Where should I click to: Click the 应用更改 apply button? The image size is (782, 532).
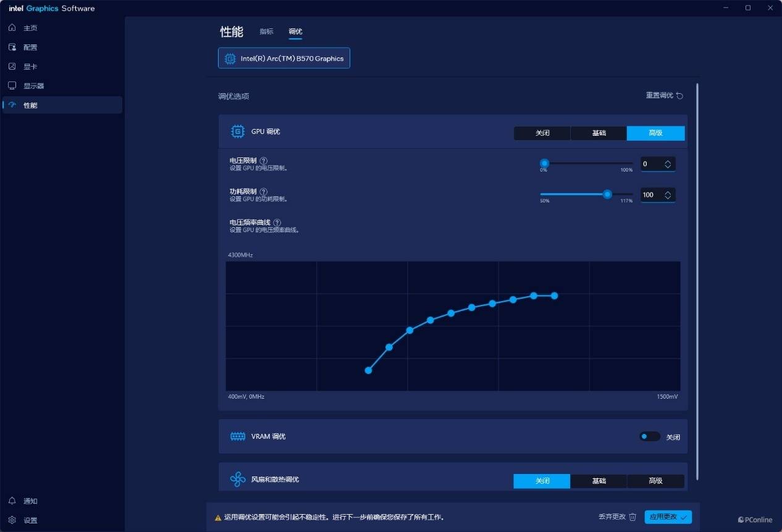point(668,517)
